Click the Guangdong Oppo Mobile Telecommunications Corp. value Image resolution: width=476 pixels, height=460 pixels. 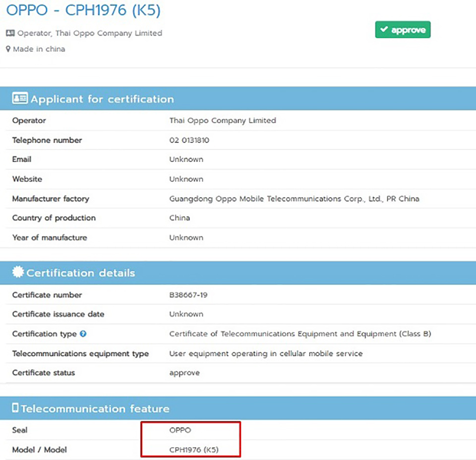(x=294, y=199)
